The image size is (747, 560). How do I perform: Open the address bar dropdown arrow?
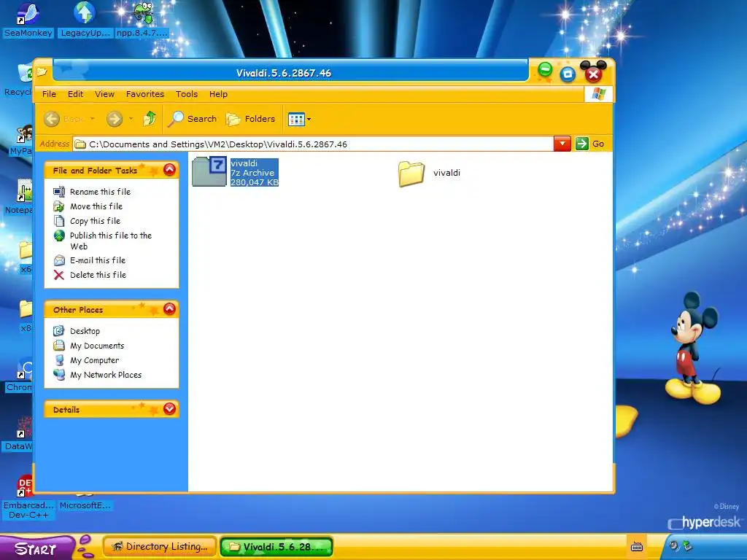point(562,144)
